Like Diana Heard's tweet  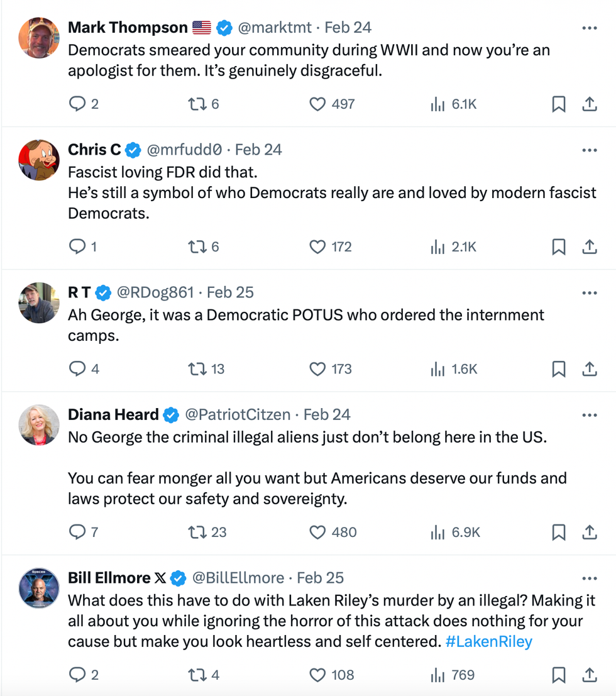point(318,532)
